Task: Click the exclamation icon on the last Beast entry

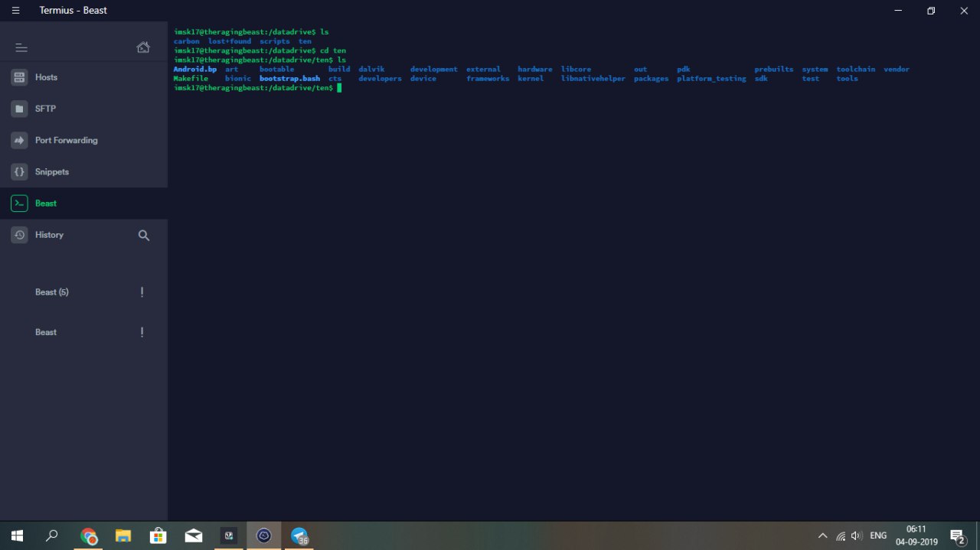Action: 142,332
